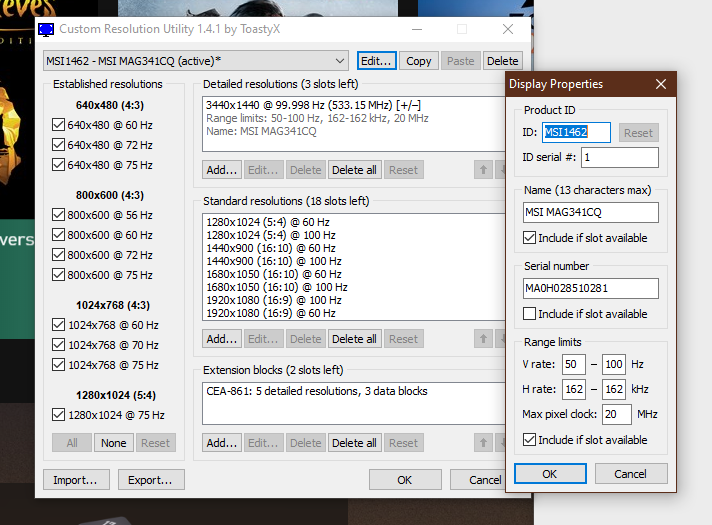Screen dimensions: 712x525
Task: Click the Name field MSI MAG341CQ
Action: [x=590, y=212]
